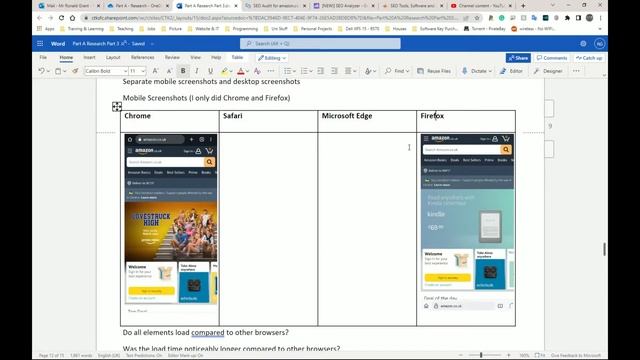Apply the yellow text highlight color
Screen dimensions: 640x360
(224, 71)
